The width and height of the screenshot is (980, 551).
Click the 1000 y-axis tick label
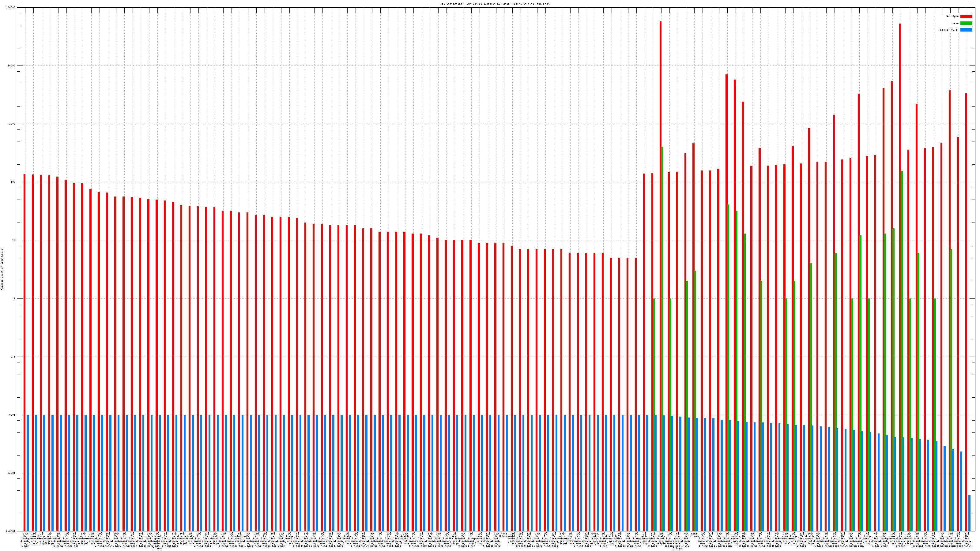point(13,124)
